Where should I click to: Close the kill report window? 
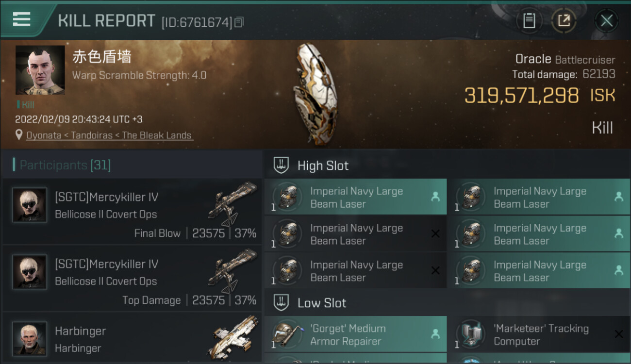[606, 20]
